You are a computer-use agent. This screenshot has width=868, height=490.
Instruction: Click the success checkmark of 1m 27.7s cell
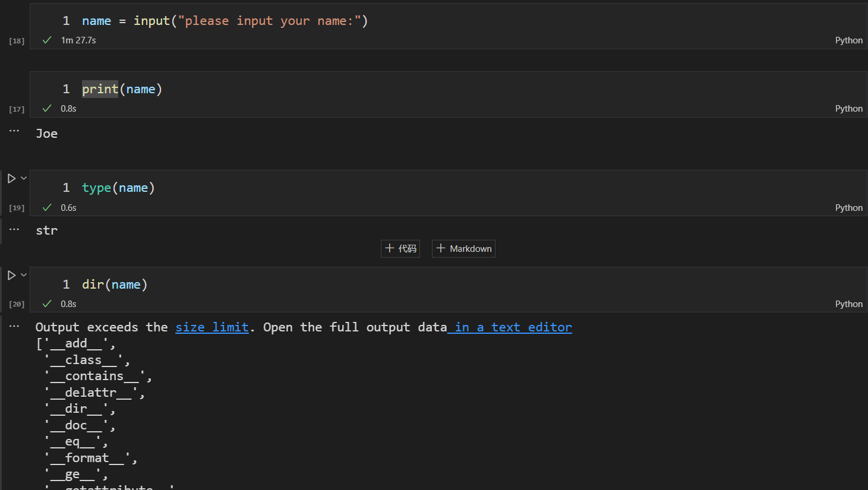(47, 40)
